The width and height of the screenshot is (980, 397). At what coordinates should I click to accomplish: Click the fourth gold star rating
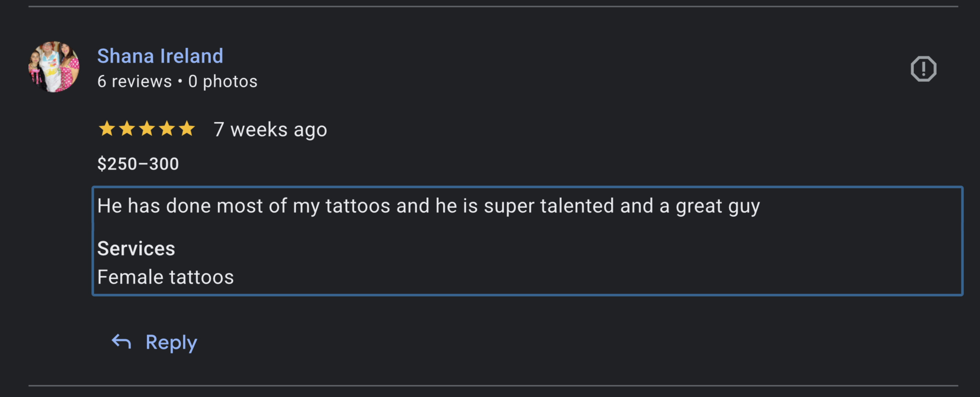tap(167, 129)
